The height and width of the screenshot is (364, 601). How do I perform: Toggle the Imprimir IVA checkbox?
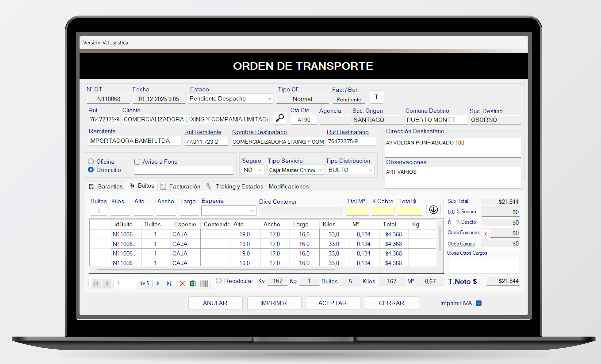(x=479, y=303)
